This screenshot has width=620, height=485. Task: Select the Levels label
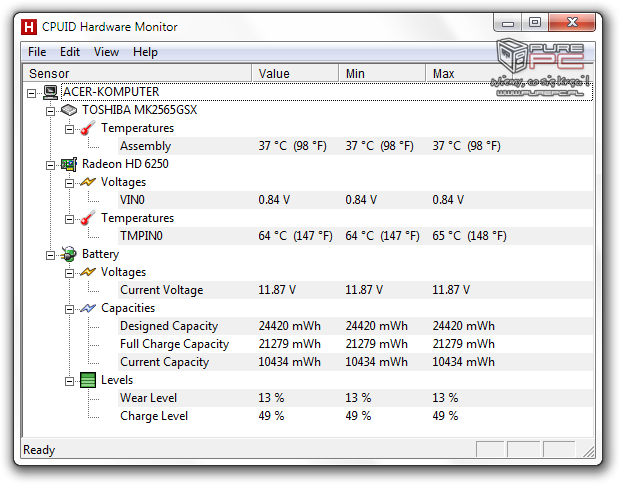117,380
